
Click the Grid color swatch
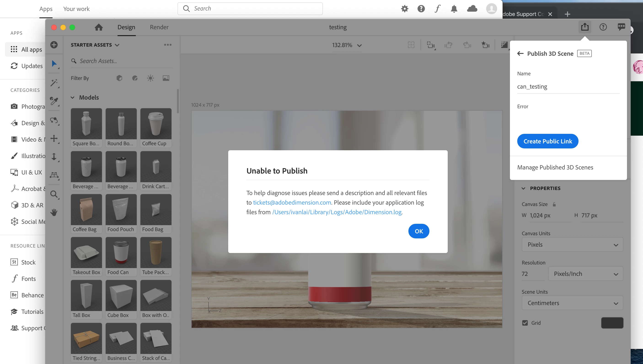tap(612, 323)
